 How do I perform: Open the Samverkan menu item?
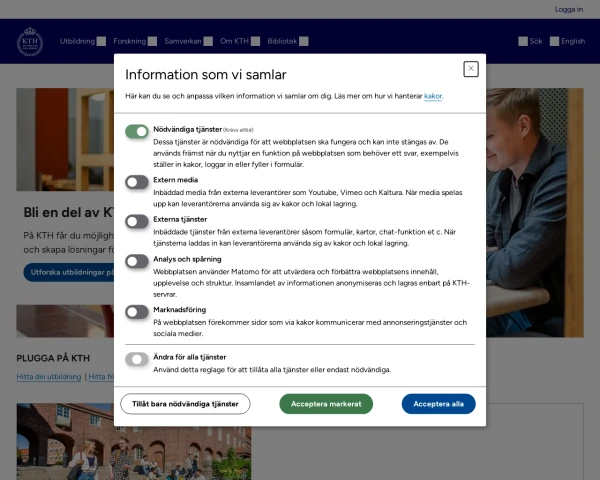[183, 41]
